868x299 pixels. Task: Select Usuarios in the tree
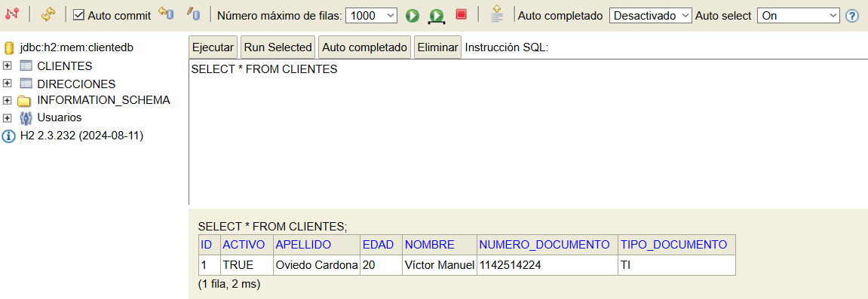tap(60, 117)
